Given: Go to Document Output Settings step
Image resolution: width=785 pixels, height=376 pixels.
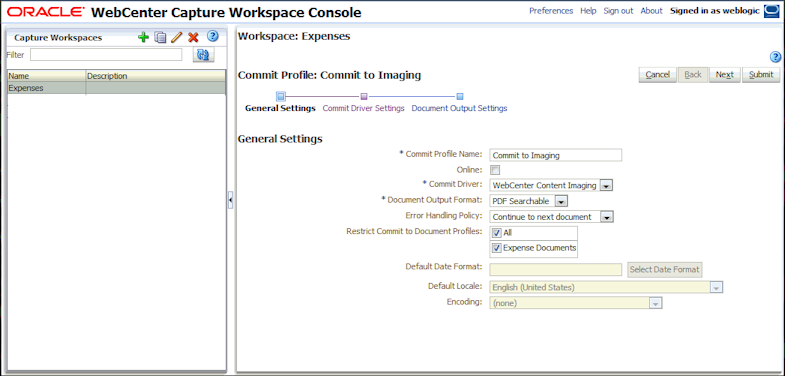Looking at the screenshot, I should coord(459,108).
